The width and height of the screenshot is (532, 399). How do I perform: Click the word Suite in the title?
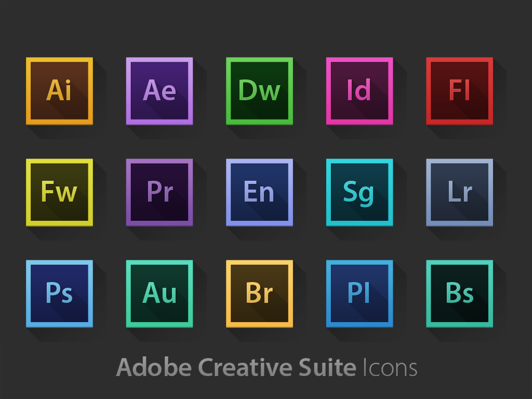pyautogui.click(x=327, y=368)
